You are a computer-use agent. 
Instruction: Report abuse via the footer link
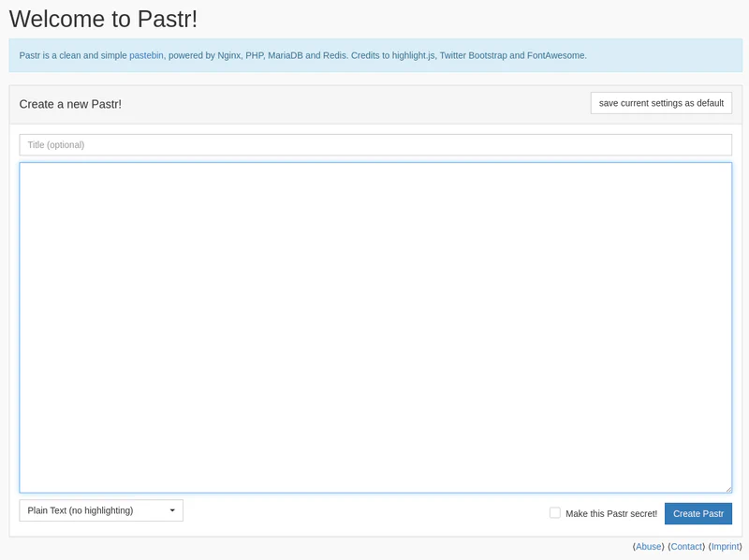649,545
